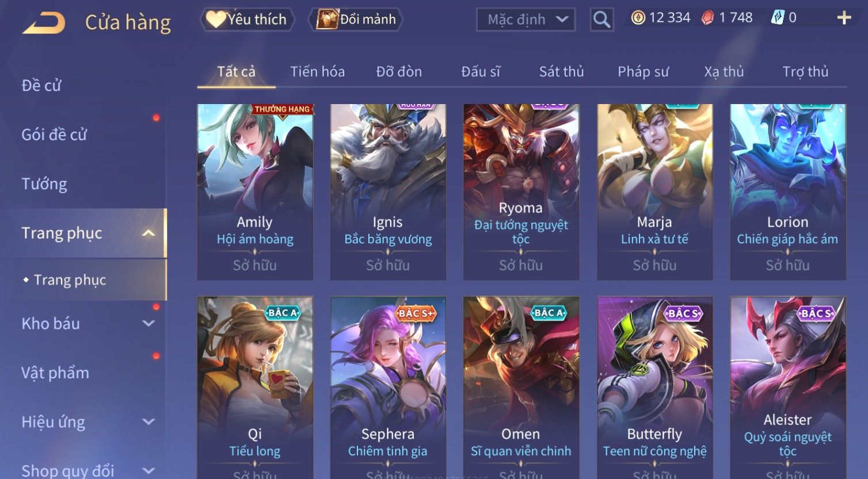Collapse the Trang phục sidebar section
Screen dimensions: 868x479
pyautogui.click(x=149, y=233)
